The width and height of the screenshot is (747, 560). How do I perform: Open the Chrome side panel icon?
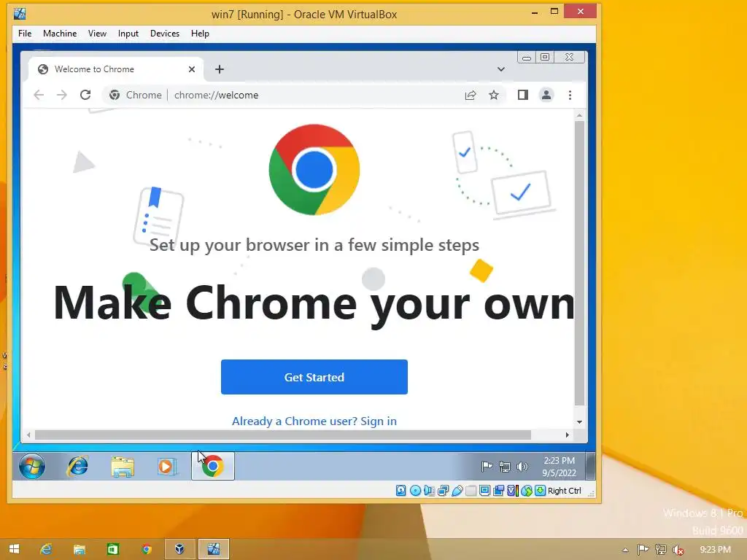(523, 95)
